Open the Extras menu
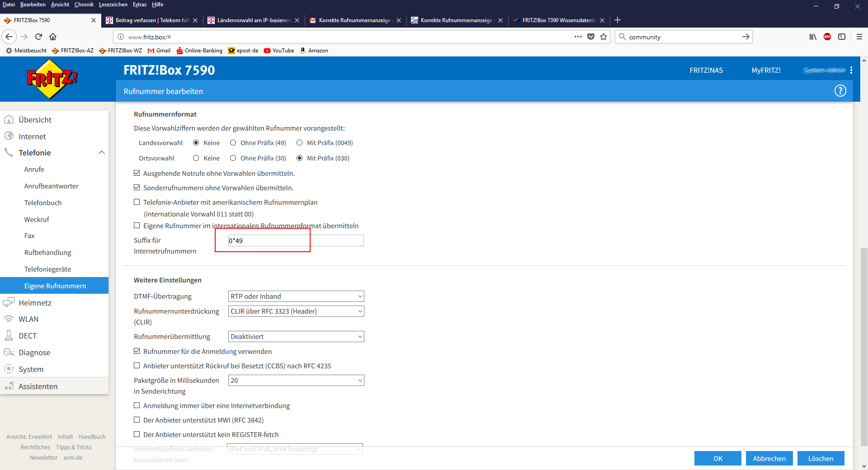868x470 pixels. pos(140,5)
